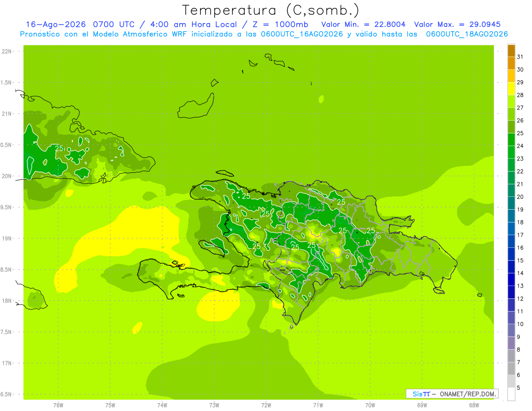Click the 25 contour label over eastern Cuba
The image size is (532, 411).
pos(59,149)
